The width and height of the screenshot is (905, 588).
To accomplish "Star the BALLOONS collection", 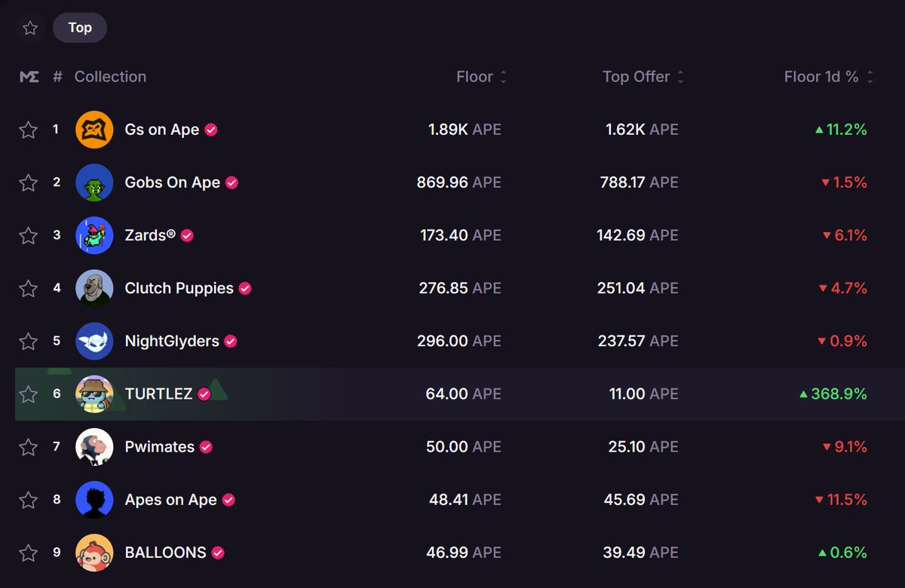I will click(28, 553).
